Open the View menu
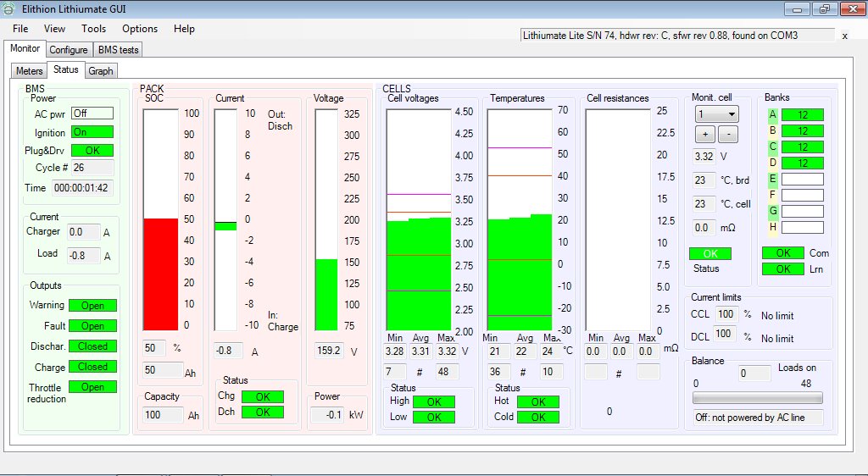The height and width of the screenshot is (476, 868). 54,29
